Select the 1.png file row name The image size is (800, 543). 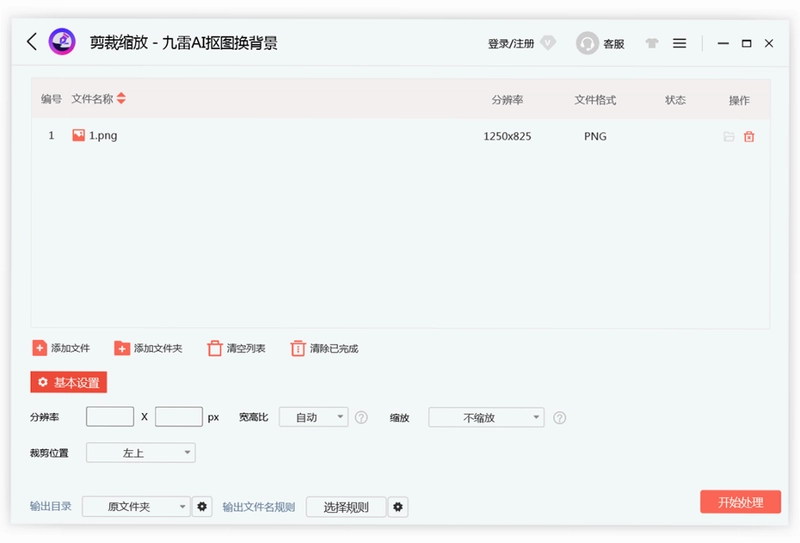point(103,135)
